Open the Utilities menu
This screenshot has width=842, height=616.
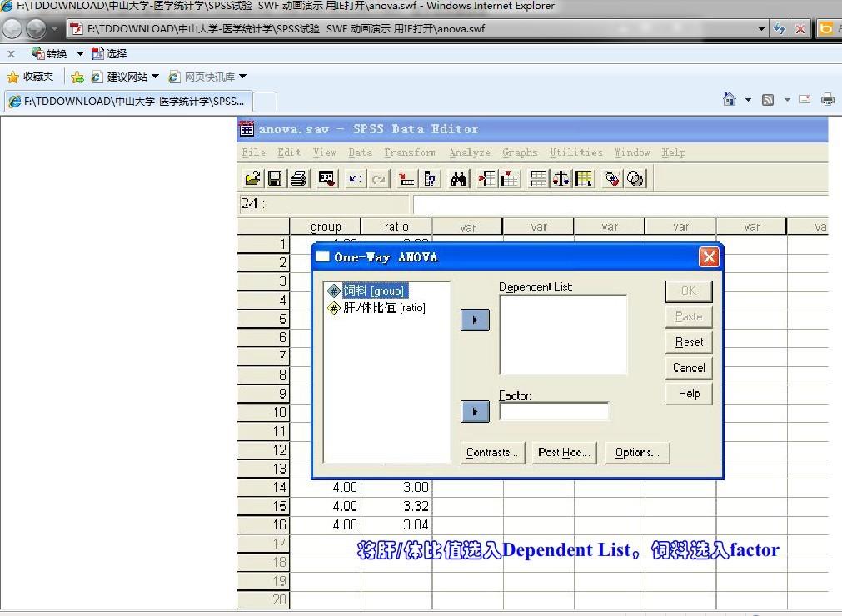pyautogui.click(x=576, y=152)
